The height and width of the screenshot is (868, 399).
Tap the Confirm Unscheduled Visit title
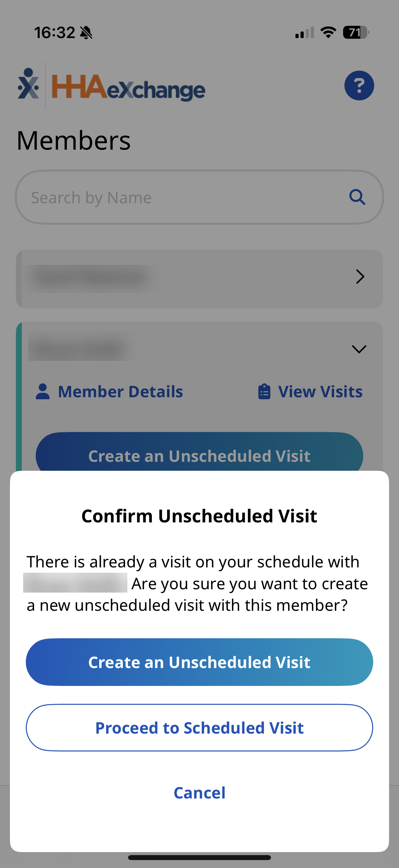[199, 516]
